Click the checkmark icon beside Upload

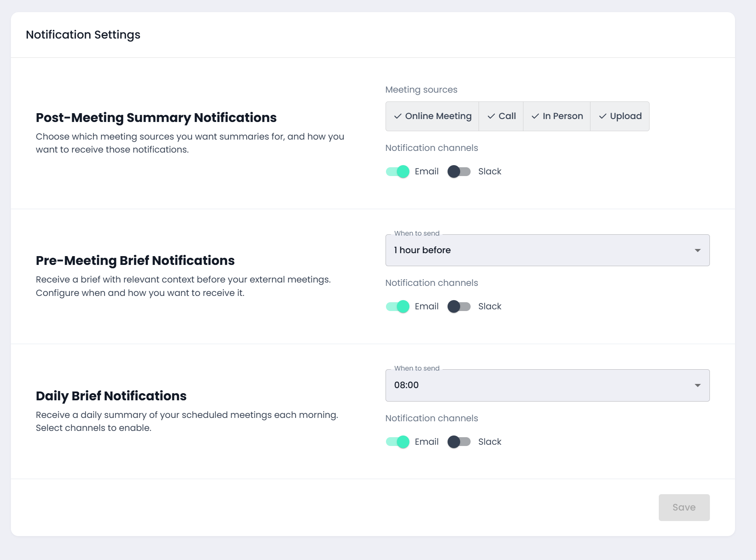(603, 116)
